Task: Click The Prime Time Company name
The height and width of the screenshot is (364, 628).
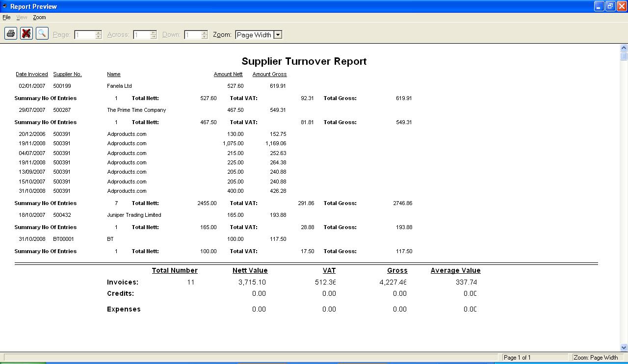Action: point(136,110)
